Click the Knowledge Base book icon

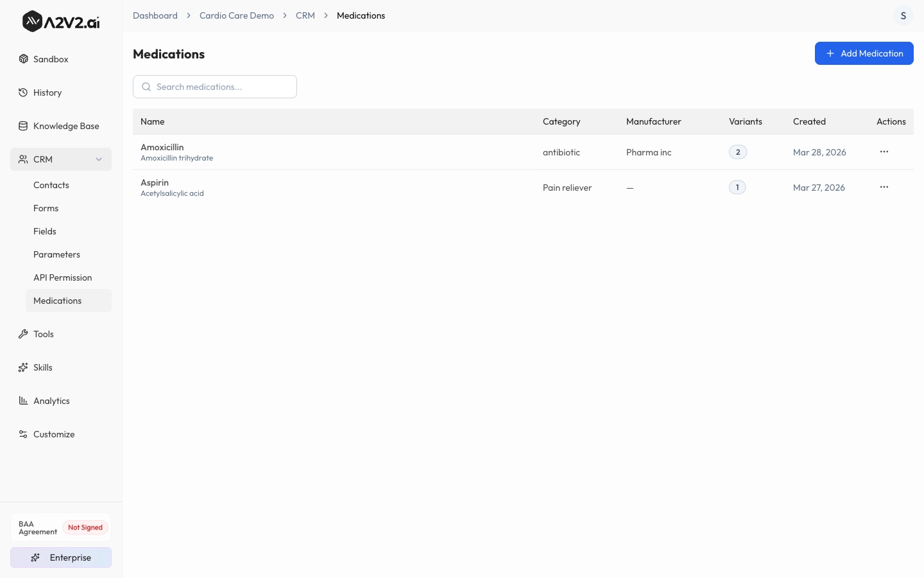coord(23,126)
